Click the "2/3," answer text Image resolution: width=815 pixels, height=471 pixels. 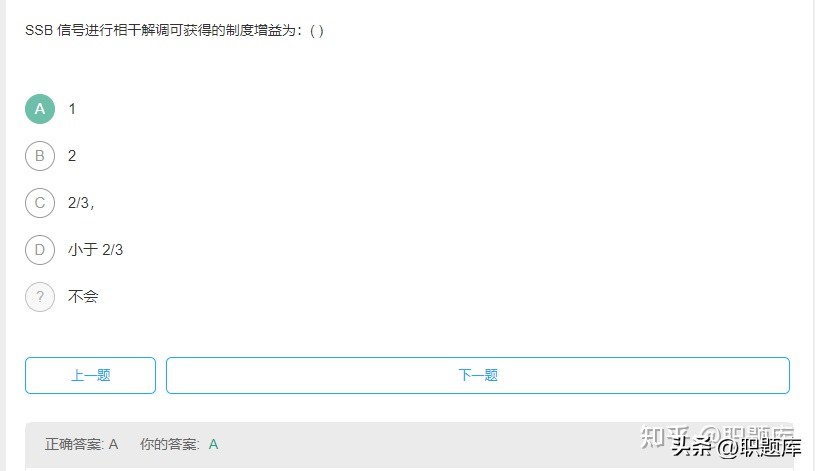point(81,203)
